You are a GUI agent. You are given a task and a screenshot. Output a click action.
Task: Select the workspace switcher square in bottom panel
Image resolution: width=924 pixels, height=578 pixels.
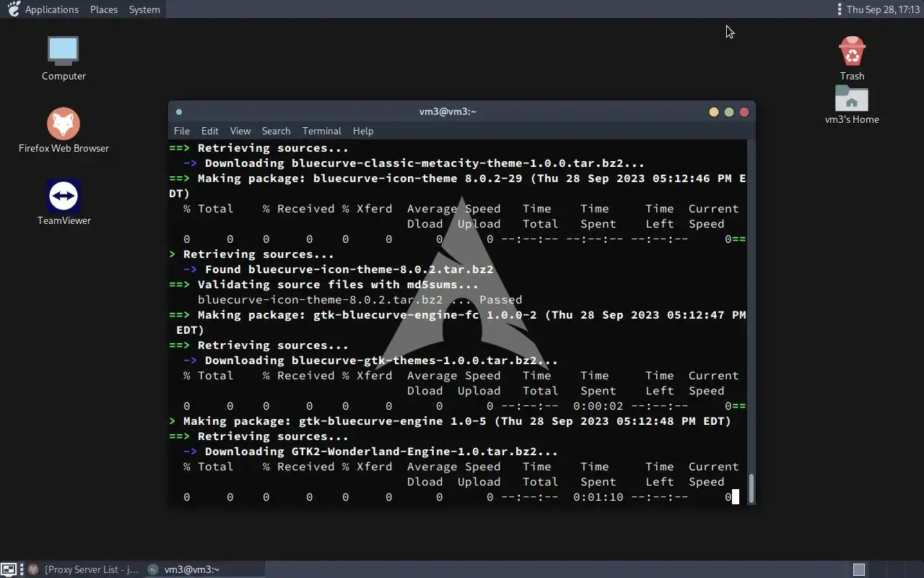coord(858,569)
